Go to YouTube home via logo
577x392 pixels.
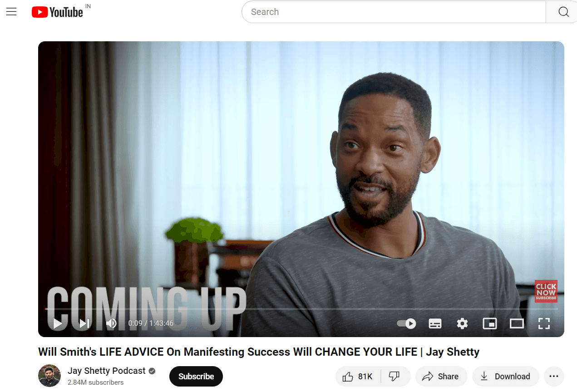click(57, 12)
